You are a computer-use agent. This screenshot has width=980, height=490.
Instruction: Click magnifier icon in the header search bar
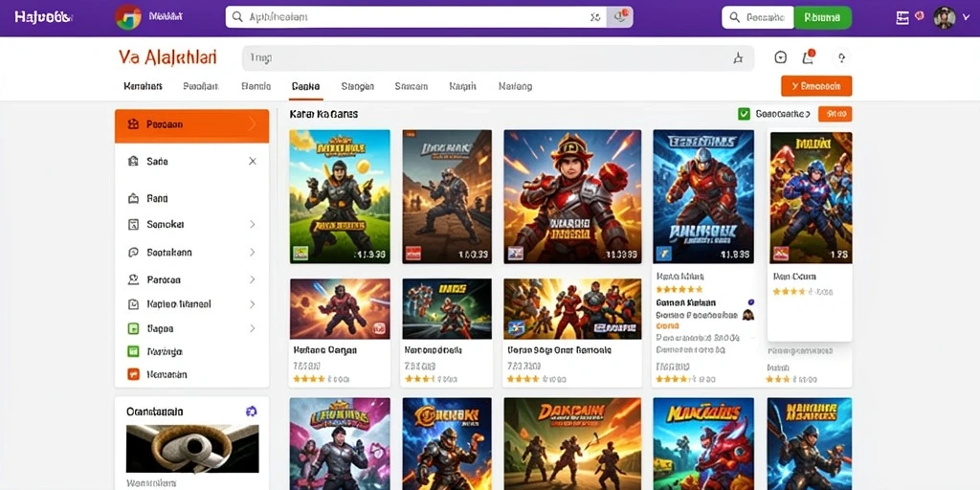click(237, 17)
